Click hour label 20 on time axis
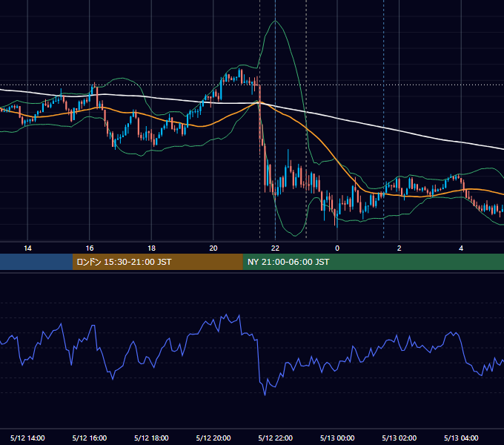Image resolution: width=504 pixels, height=445 pixels. [x=213, y=248]
